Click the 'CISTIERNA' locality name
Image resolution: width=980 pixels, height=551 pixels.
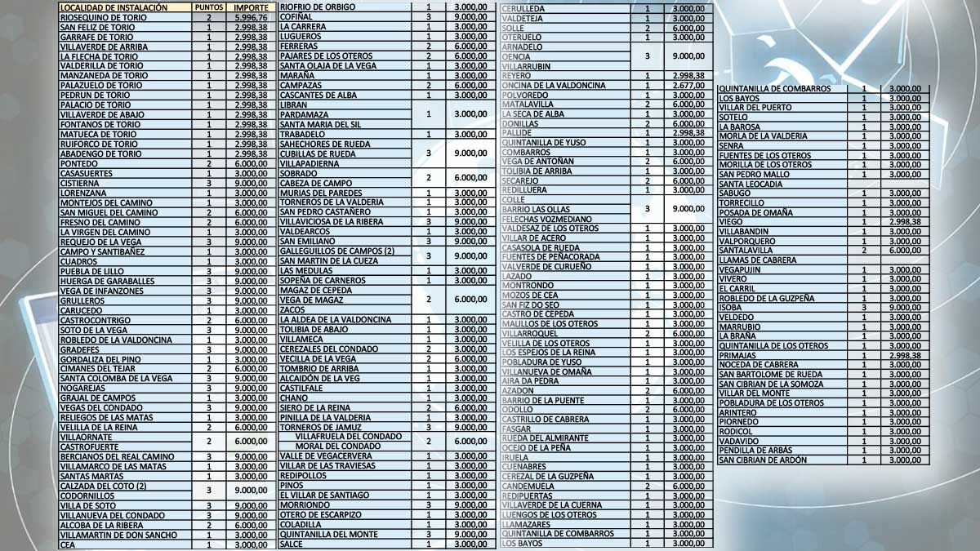point(79,183)
